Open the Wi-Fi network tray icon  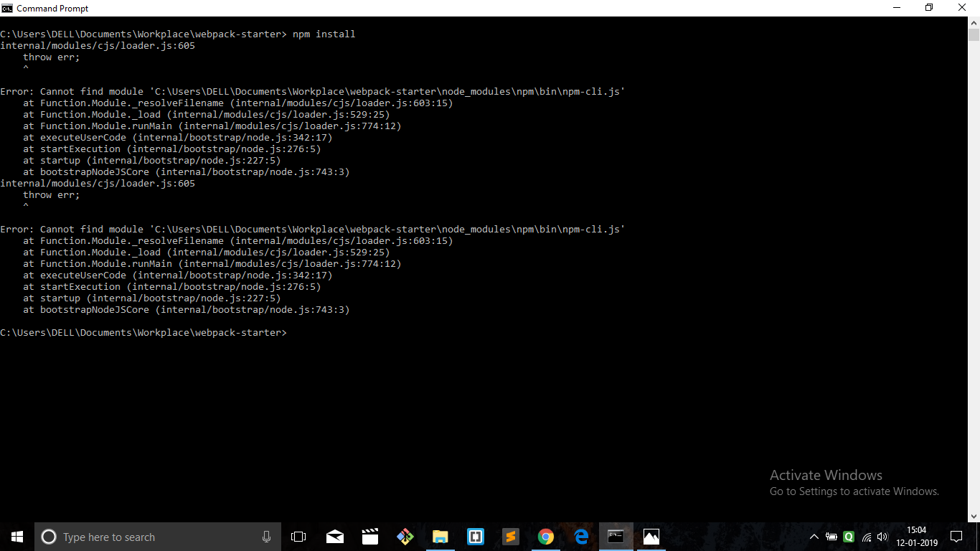click(x=866, y=537)
